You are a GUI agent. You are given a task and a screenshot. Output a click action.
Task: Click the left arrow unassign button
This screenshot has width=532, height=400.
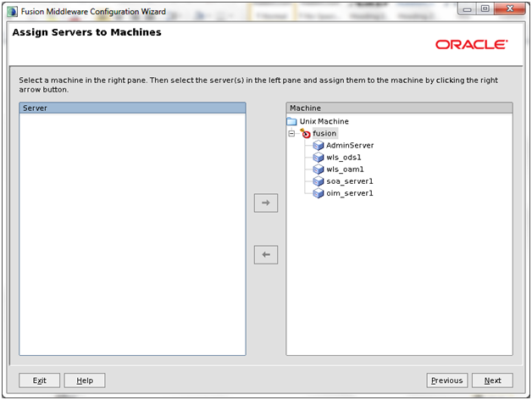[x=266, y=255]
